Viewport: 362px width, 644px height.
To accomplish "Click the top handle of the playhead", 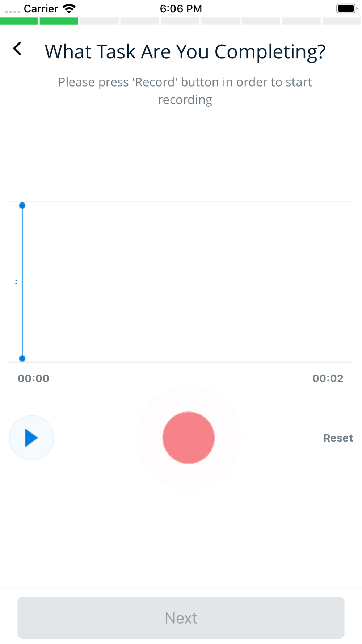I will pyautogui.click(x=22, y=206).
